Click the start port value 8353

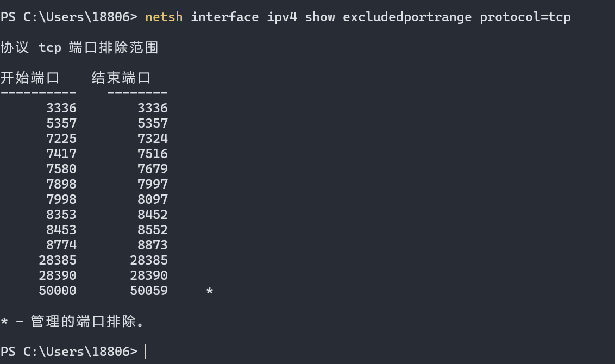click(x=61, y=215)
